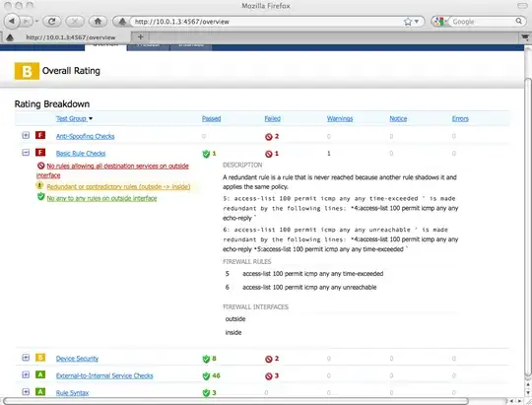This screenshot has width=532, height=405.
Task: Open No any to any rules link
Action: (x=101, y=198)
